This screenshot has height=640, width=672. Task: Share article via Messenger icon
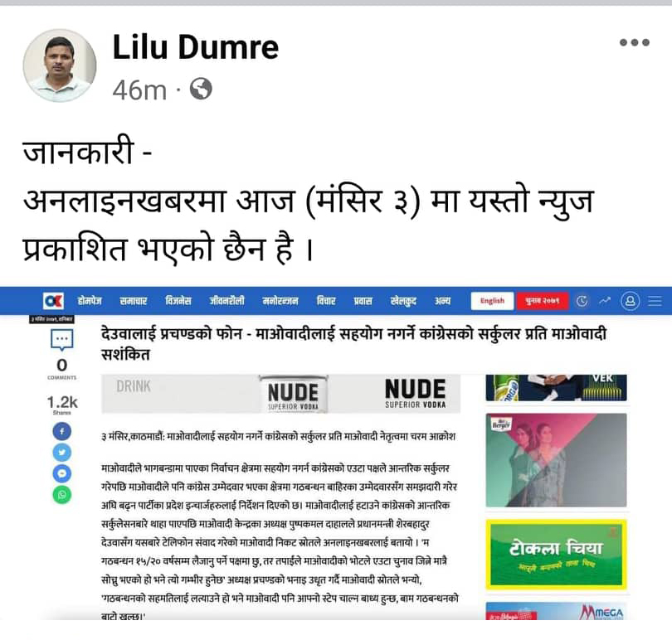[x=62, y=474]
